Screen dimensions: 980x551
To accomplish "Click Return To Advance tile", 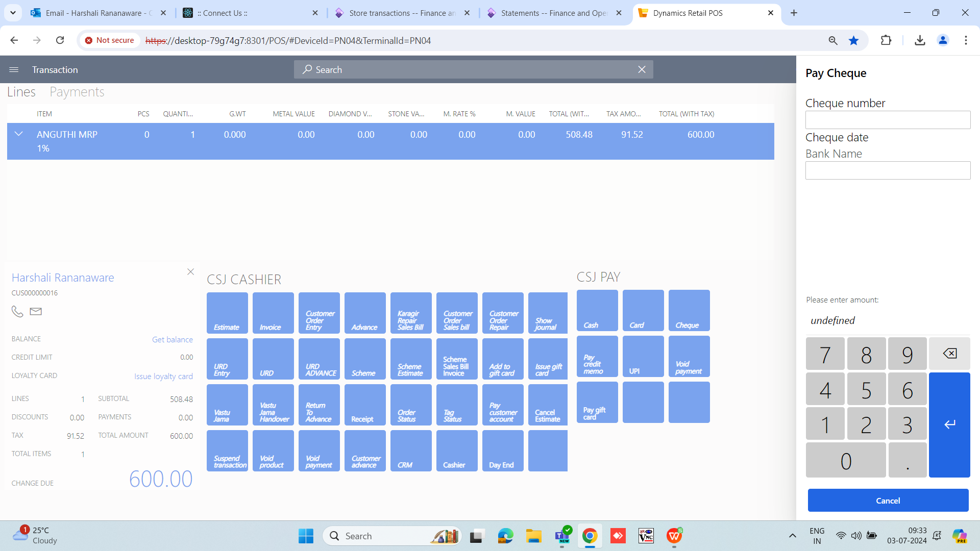I will tap(319, 405).
